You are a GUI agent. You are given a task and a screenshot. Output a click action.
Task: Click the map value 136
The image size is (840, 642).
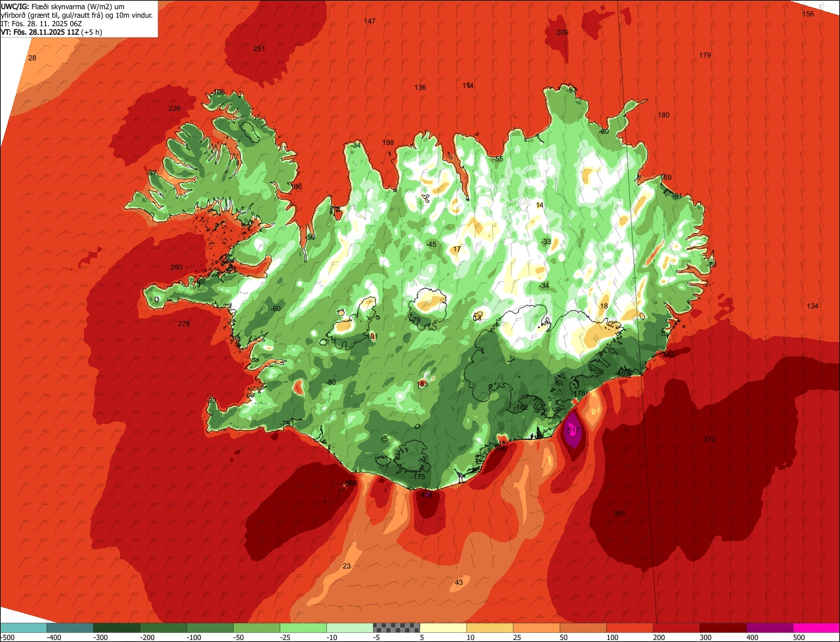coord(420,88)
